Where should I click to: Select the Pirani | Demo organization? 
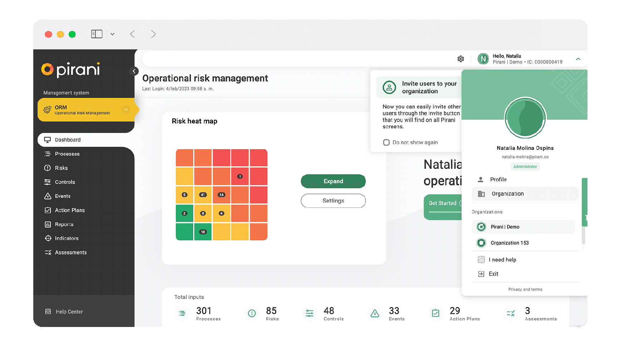(506, 226)
